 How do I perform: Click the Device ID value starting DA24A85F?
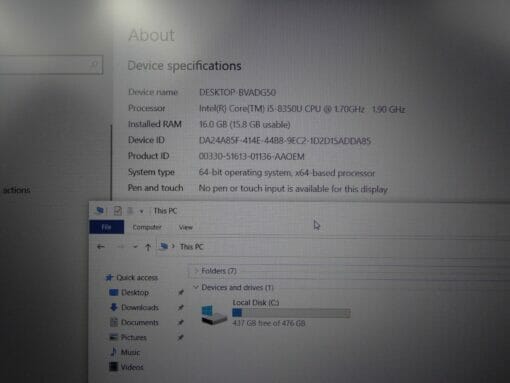[x=285, y=141]
